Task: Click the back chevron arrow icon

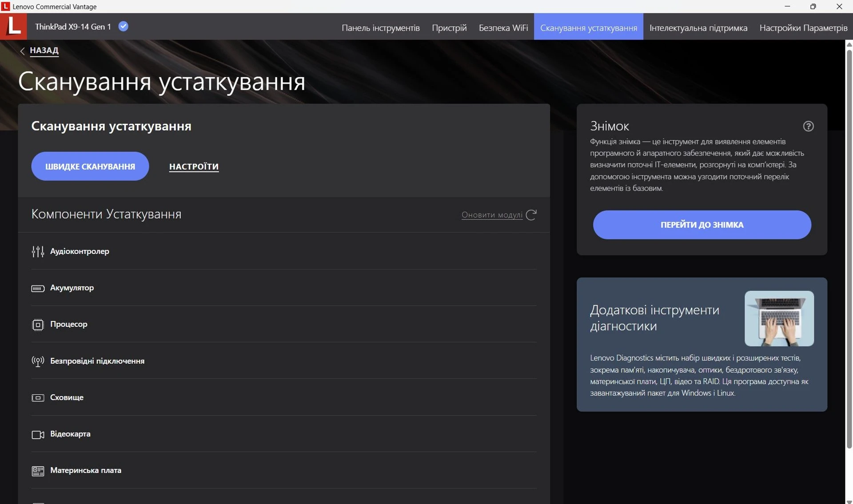Action: click(x=22, y=51)
